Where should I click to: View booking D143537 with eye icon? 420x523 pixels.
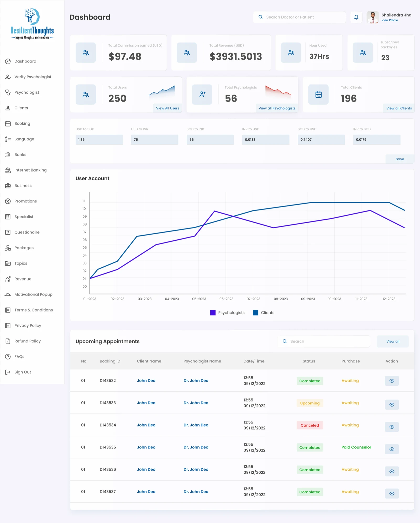[392, 494]
